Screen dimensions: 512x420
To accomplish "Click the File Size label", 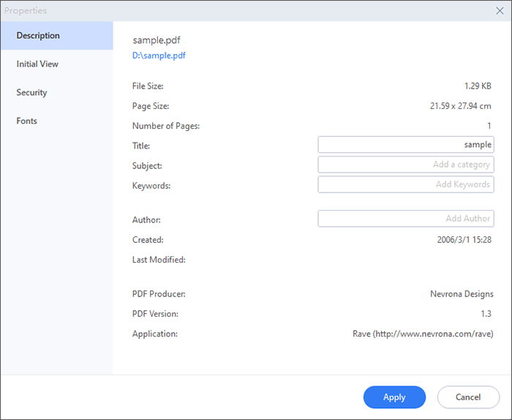I will [148, 86].
